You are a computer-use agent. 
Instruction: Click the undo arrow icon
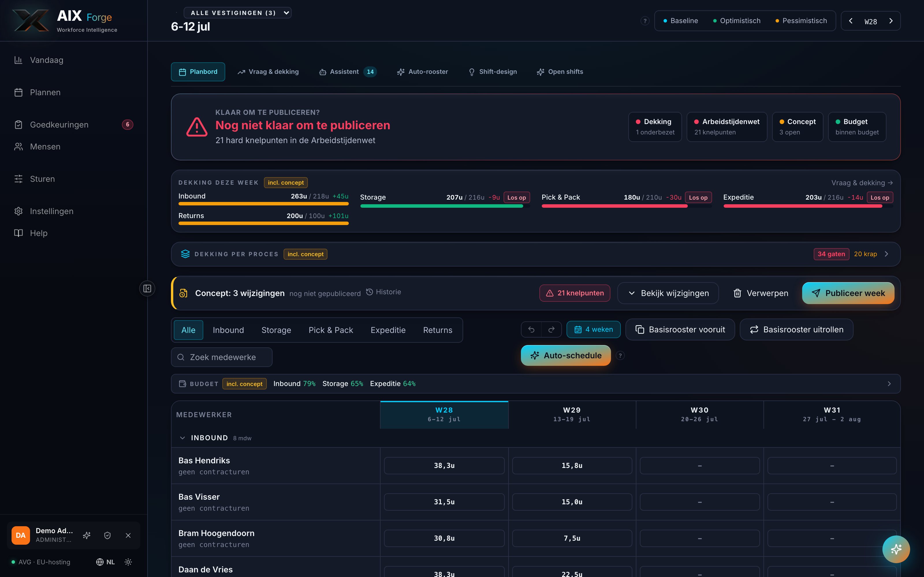pos(531,329)
